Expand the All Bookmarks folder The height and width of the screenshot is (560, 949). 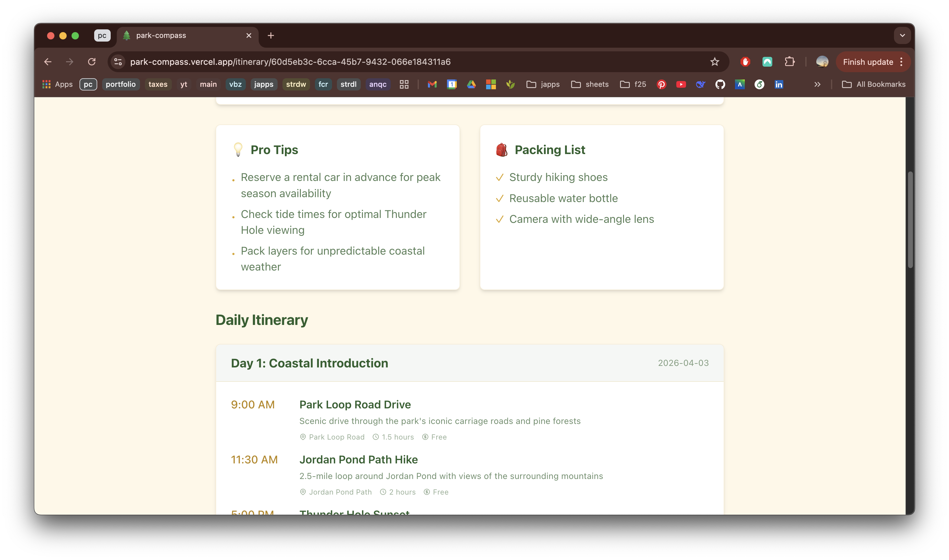click(873, 85)
